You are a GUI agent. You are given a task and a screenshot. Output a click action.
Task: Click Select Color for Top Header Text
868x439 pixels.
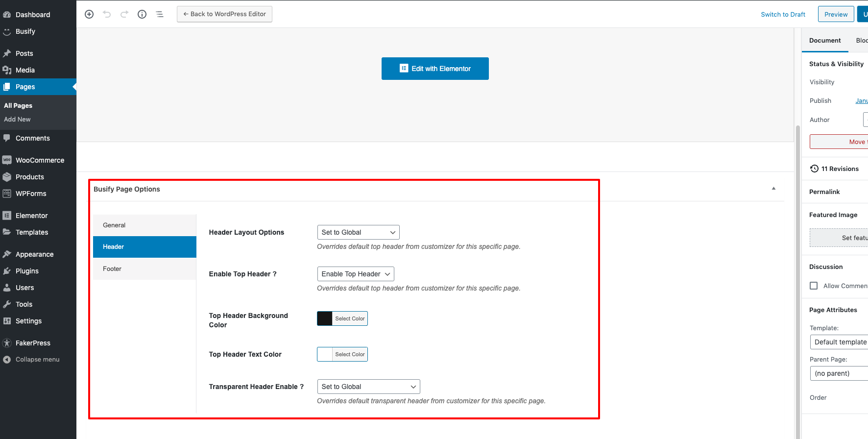pyautogui.click(x=350, y=354)
